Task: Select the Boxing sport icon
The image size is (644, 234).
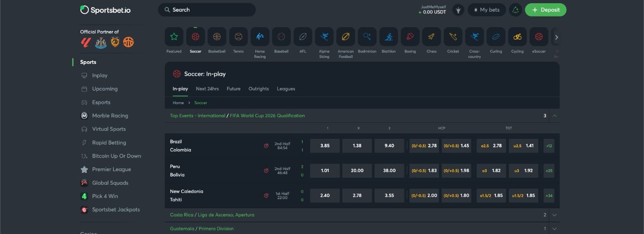Action: tap(410, 37)
